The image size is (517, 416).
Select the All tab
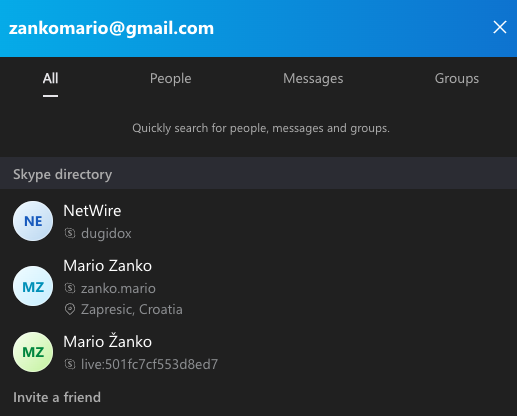[50, 79]
